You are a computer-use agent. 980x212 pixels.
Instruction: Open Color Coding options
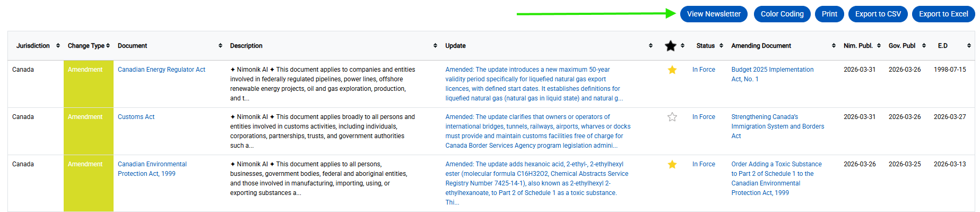[x=782, y=14]
